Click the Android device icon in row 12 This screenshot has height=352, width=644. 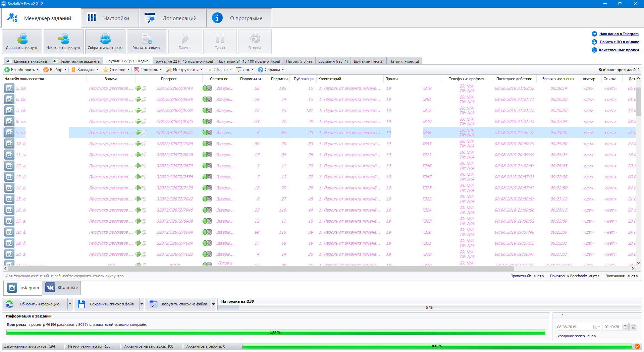coord(138,166)
